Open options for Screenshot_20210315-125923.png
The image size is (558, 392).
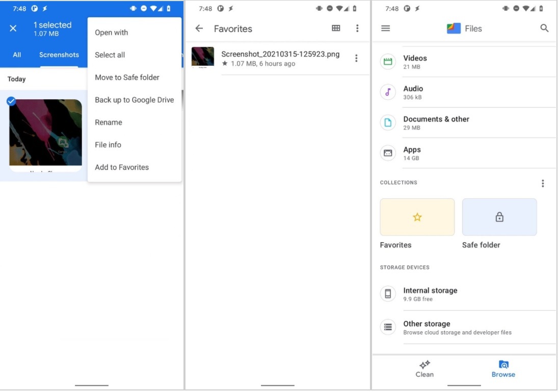(x=356, y=59)
